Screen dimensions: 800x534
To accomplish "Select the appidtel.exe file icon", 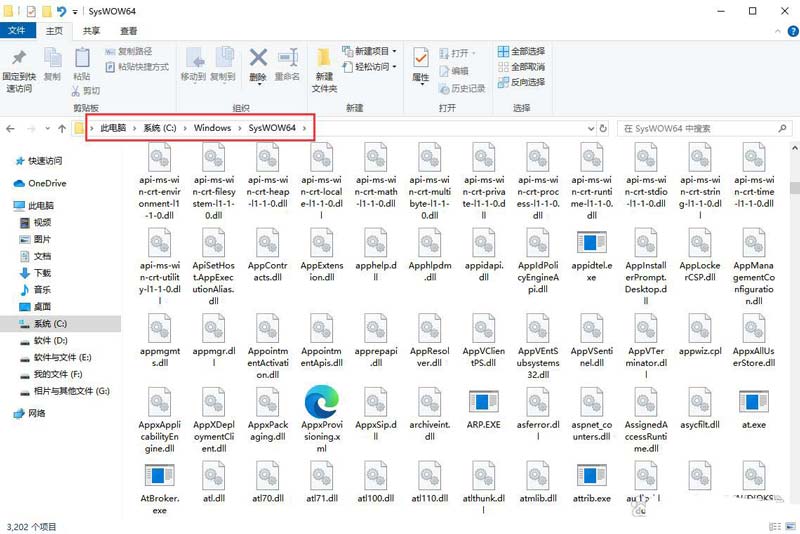I will [x=591, y=242].
